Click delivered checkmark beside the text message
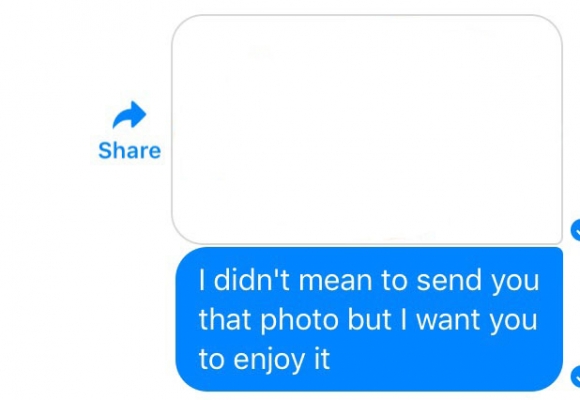 (x=576, y=377)
